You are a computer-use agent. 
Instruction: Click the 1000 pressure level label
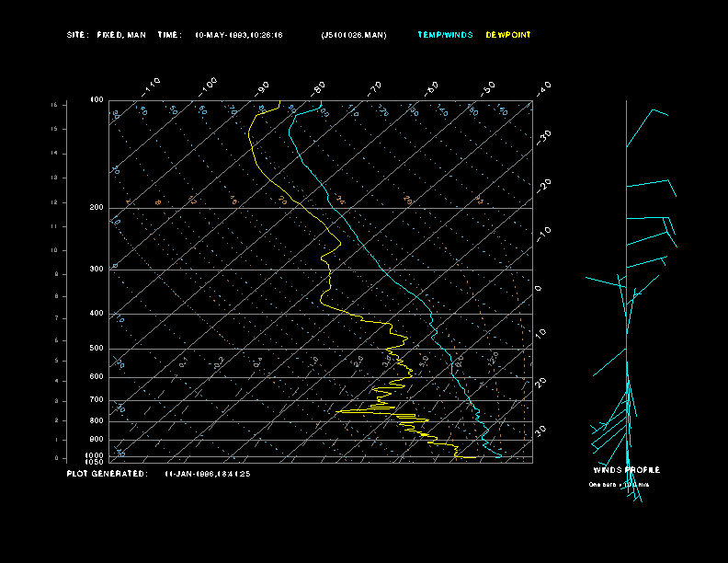[96, 455]
